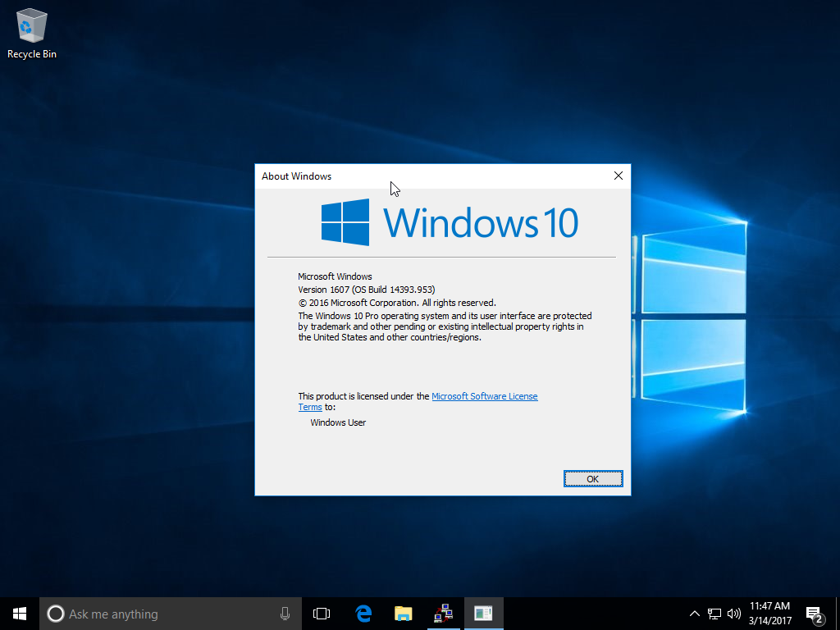Open Action Center notifications icon

[x=815, y=614]
